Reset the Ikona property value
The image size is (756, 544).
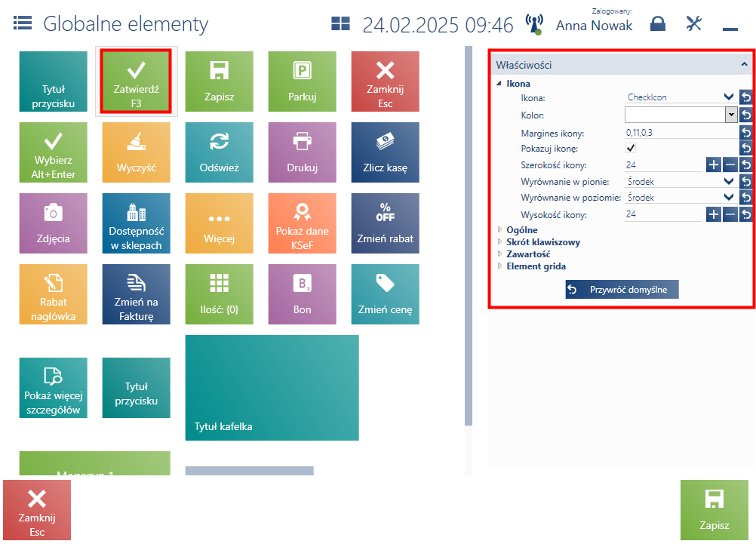tap(745, 97)
